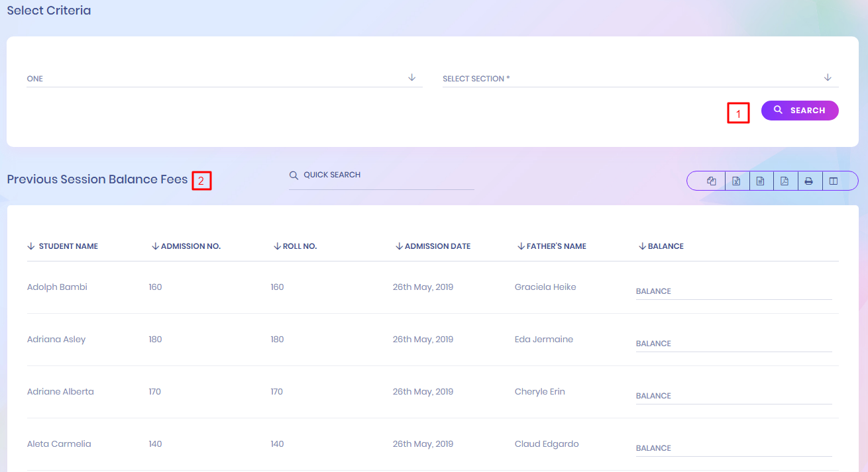
Task: Click the magnifier icon beside Quick Search
Action: 294,175
